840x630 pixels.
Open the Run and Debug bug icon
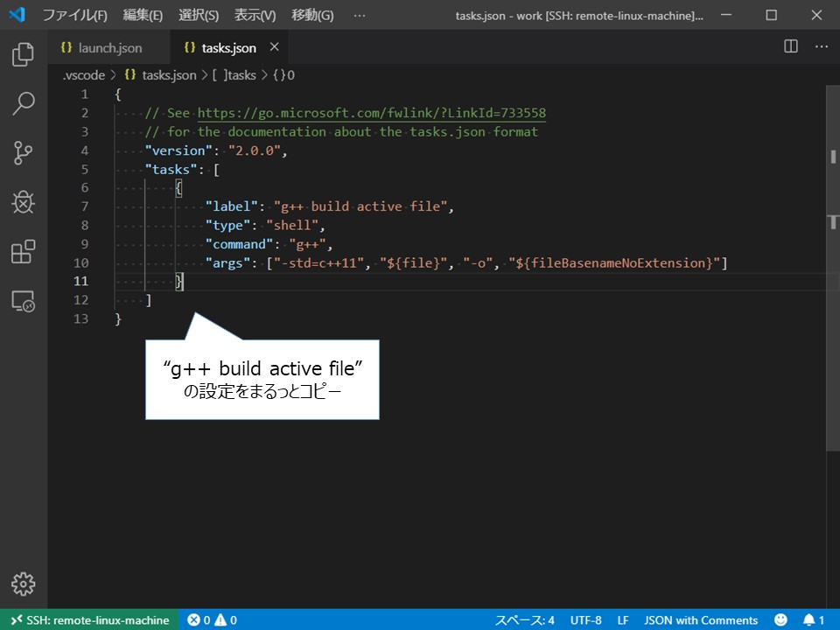(23, 202)
